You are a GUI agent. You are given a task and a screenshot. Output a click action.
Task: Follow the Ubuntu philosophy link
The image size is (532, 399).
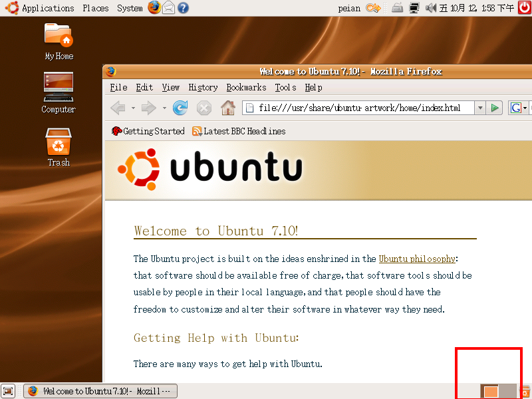click(417, 259)
